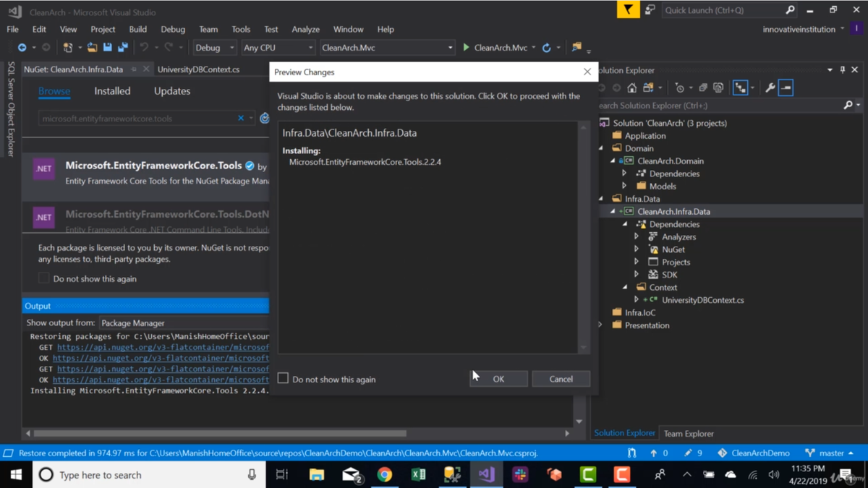This screenshot has width=868, height=488.
Task: Click the Task View taskbar icon
Action: (282, 475)
